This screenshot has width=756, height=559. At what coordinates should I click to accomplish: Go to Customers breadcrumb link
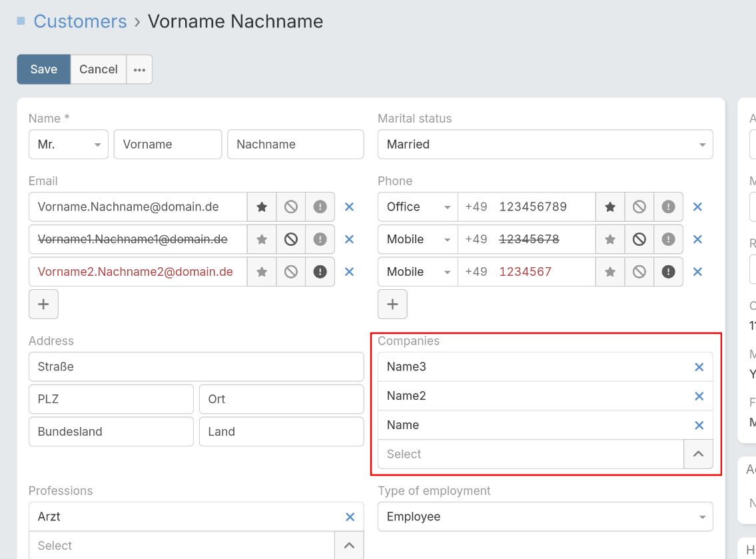pos(80,21)
